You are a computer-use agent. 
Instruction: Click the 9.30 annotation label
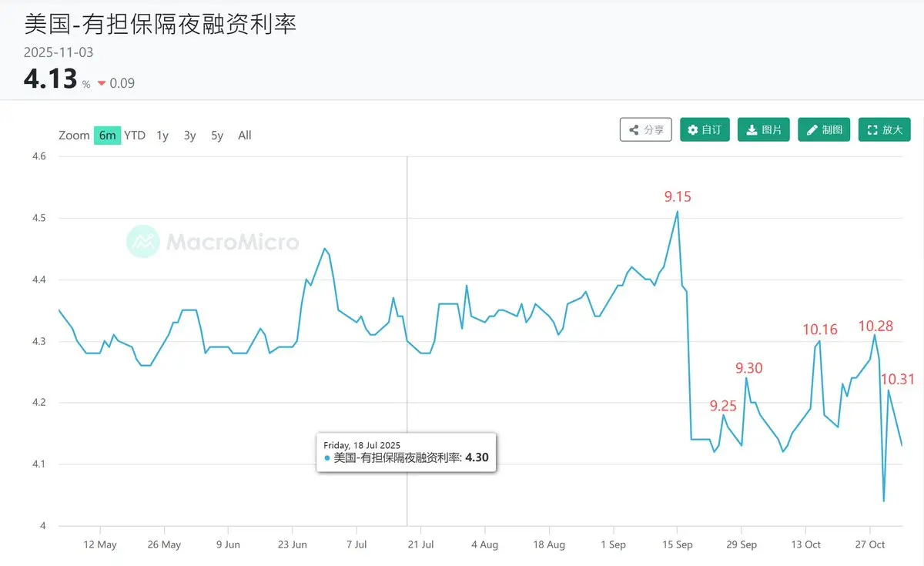tap(748, 368)
